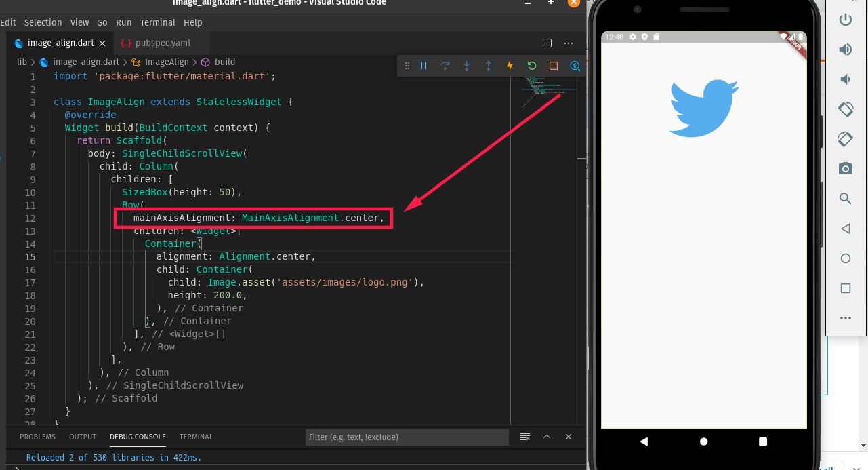
Task: Open the Run menu
Action: pyautogui.click(x=124, y=22)
